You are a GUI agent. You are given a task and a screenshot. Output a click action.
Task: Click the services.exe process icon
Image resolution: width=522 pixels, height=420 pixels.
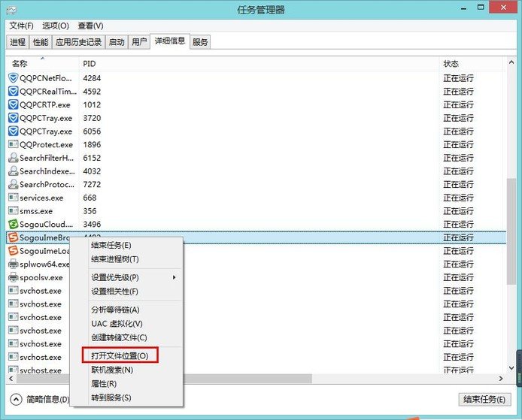click(13, 198)
